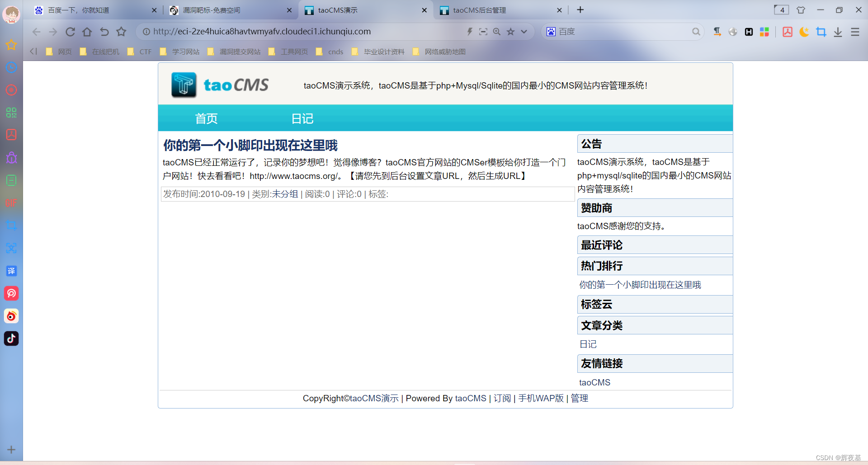Open the 毕业设计资料 bookmarks folder
Image resolution: width=868 pixels, height=465 pixels.
pos(378,52)
